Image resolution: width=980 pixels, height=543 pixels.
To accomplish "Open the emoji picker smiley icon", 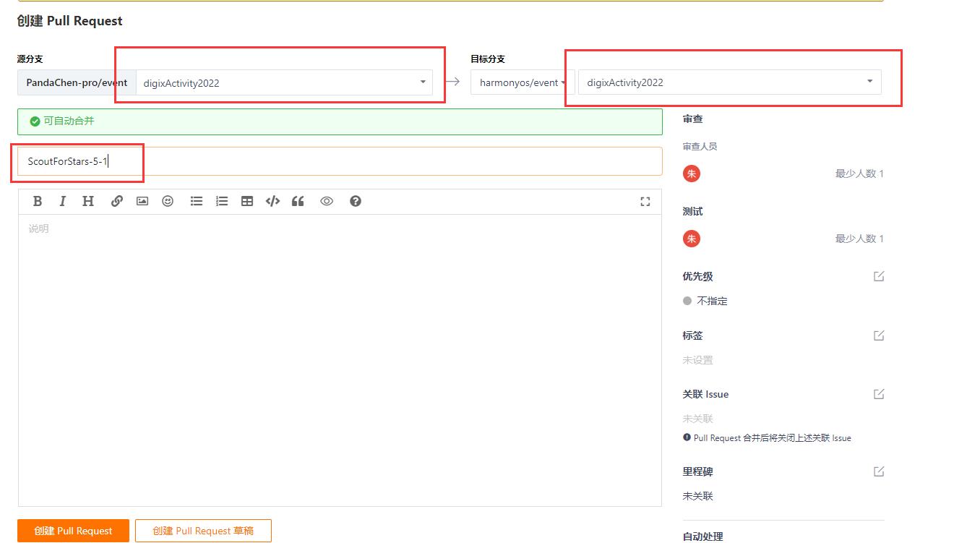I will pos(168,202).
